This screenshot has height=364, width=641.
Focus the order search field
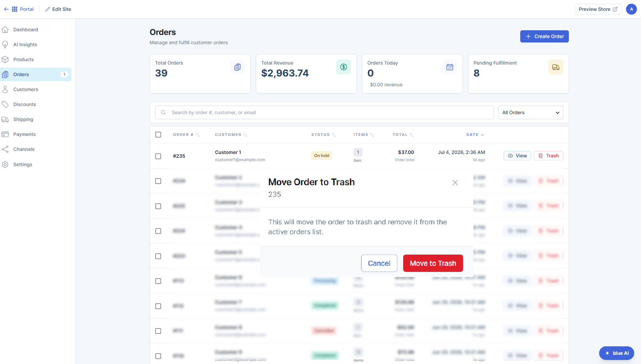[x=325, y=112]
